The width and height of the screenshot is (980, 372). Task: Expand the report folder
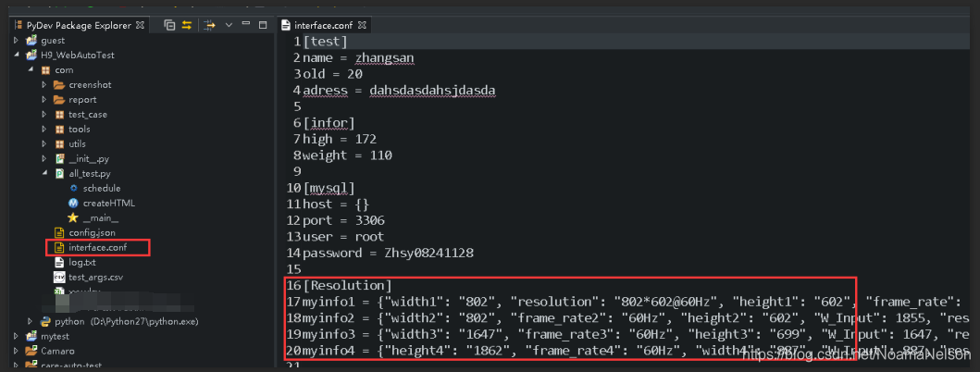(44, 99)
